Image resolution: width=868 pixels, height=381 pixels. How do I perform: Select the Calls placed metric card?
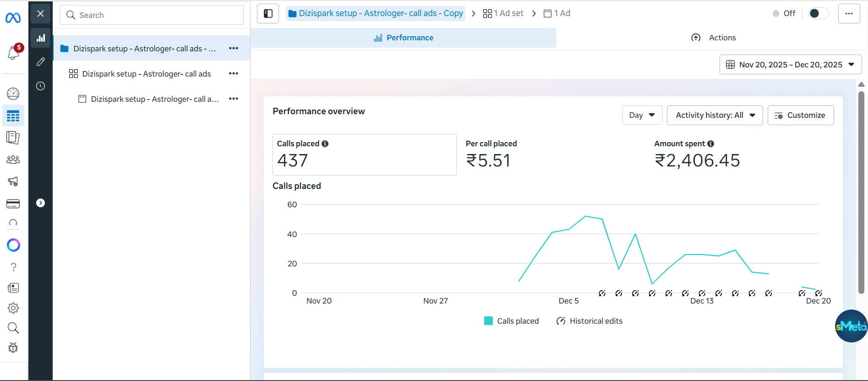364,155
